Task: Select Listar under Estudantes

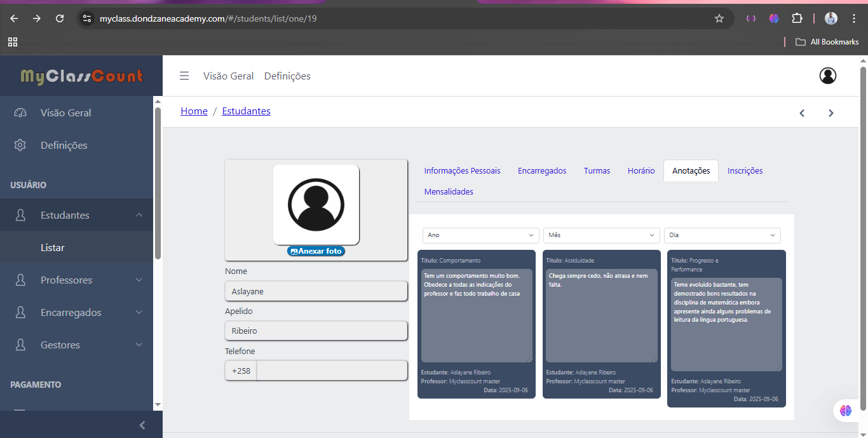Action: pos(53,248)
